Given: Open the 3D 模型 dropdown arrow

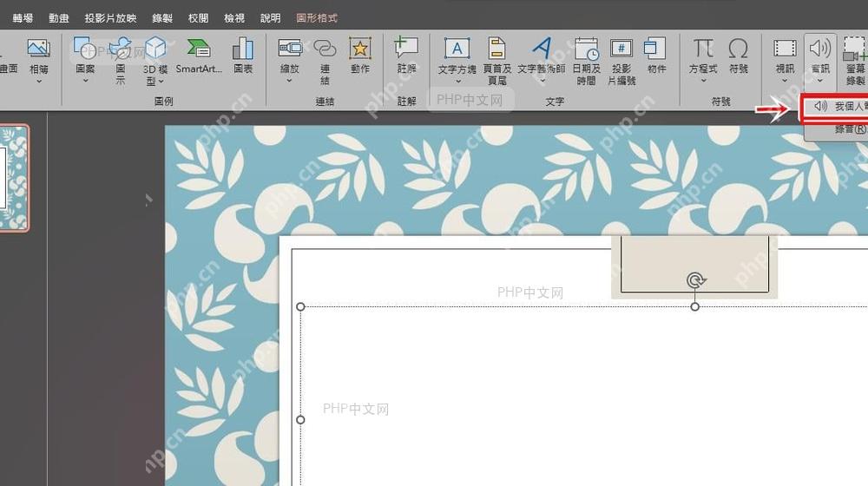Looking at the screenshot, I should [161, 82].
